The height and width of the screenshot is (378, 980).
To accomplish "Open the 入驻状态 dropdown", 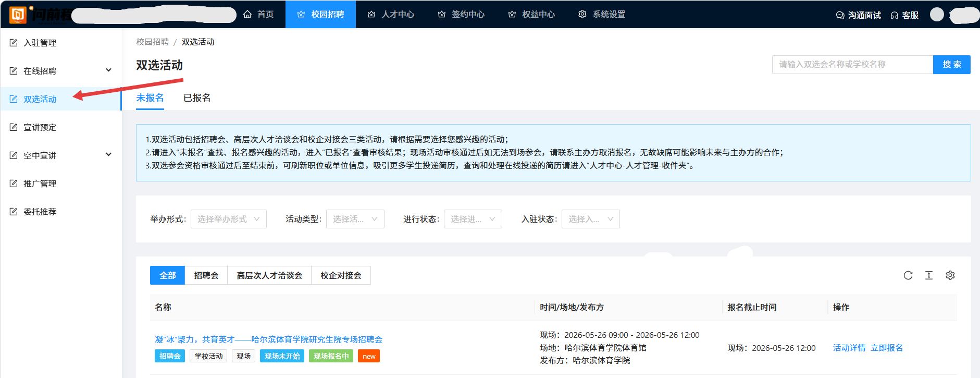I will point(591,219).
